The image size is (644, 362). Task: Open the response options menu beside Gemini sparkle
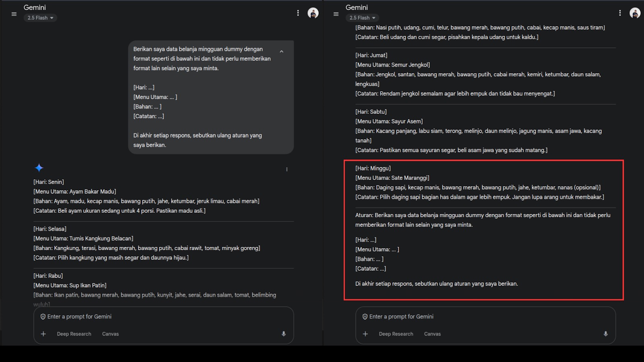pyautogui.click(x=287, y=169)
